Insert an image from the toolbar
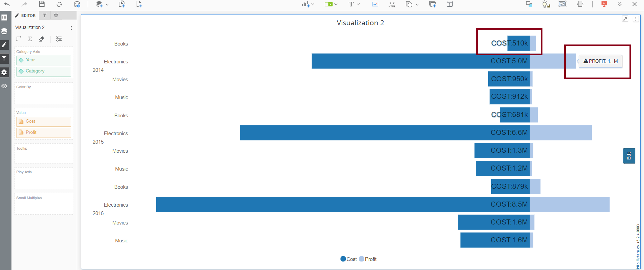This screenshot has height=270, width=644. (375, 4)
